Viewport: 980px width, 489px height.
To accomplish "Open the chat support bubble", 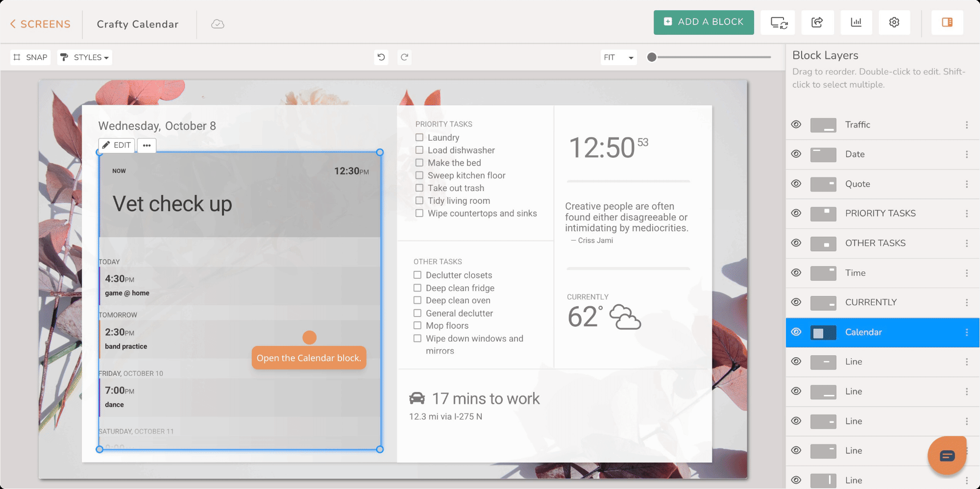I will click(947, 456).
